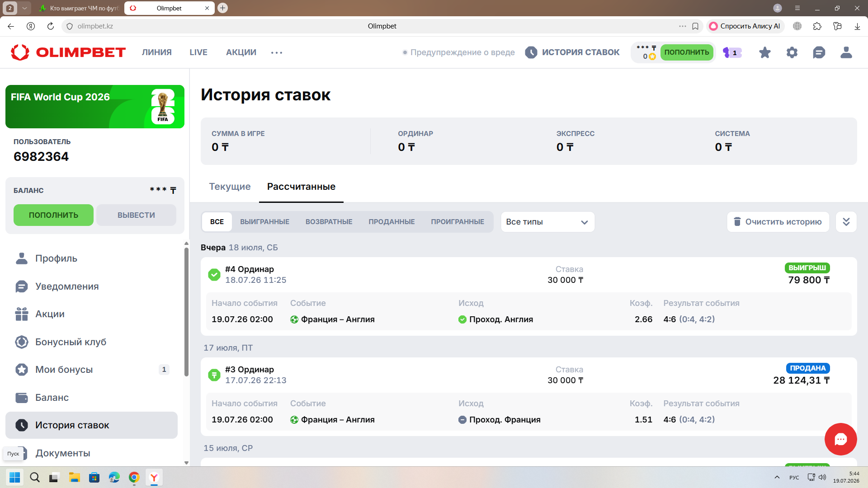Screen dimensions: 868x488
Task: Open the Все типы bet type dropdown
Action: pos(547,222)
